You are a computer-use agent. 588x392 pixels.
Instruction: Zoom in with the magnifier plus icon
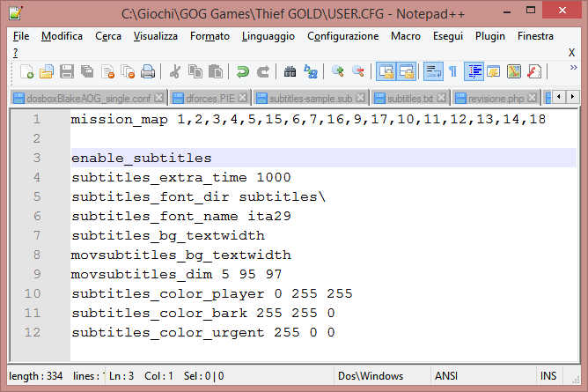[338, 71]
